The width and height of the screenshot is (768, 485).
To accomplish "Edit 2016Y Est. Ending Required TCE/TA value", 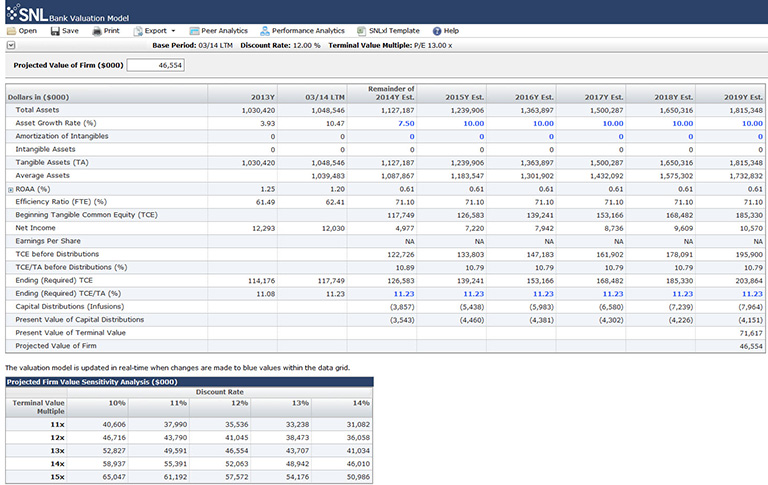I will pos(541,293).
